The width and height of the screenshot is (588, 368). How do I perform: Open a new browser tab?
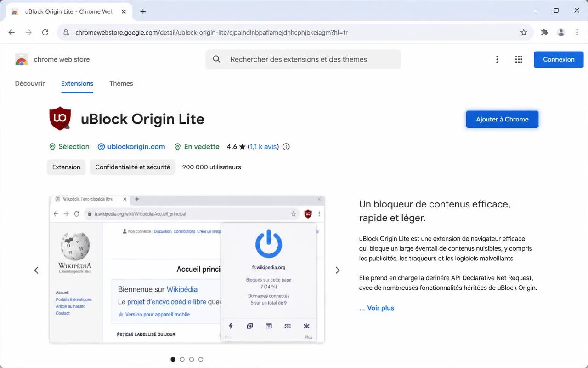click(x=143, y=11)
